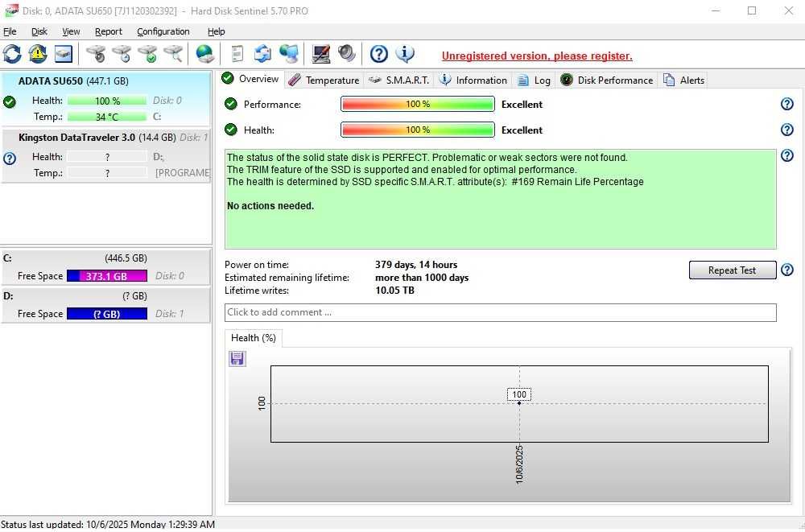The width and height of the screenshot is (805, 532).
Task: Open the S.M.A.R.T. tab
Action: point(399,80)
